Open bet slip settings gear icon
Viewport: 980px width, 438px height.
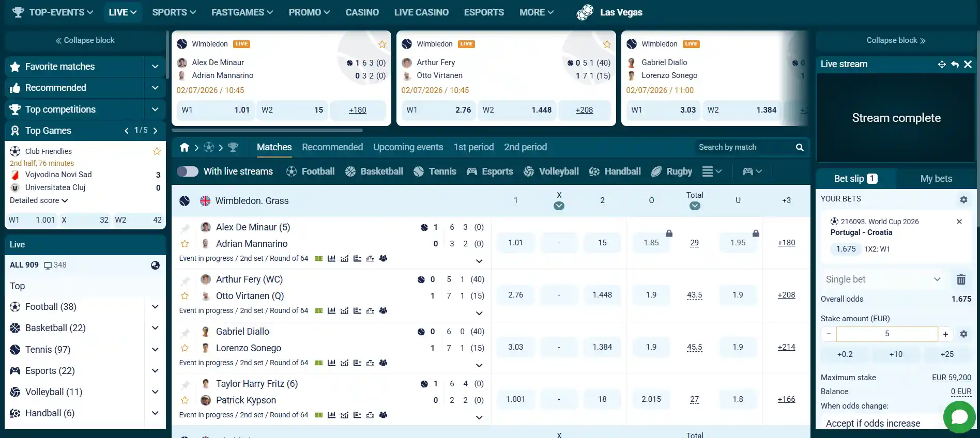coord(963,199)
